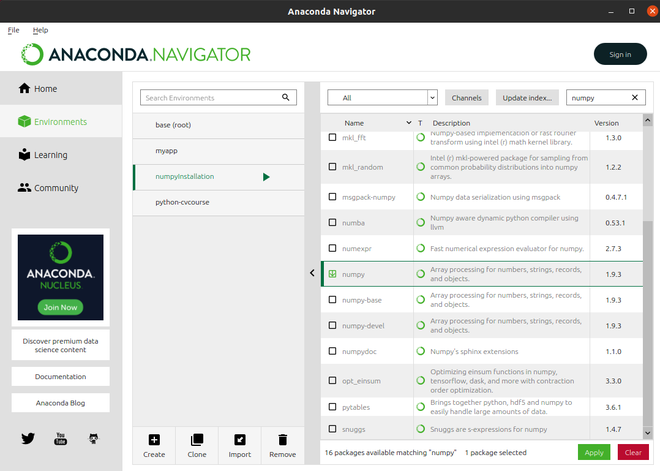
Task: Click the type circle icon for pytables
Action: [420, 407]
